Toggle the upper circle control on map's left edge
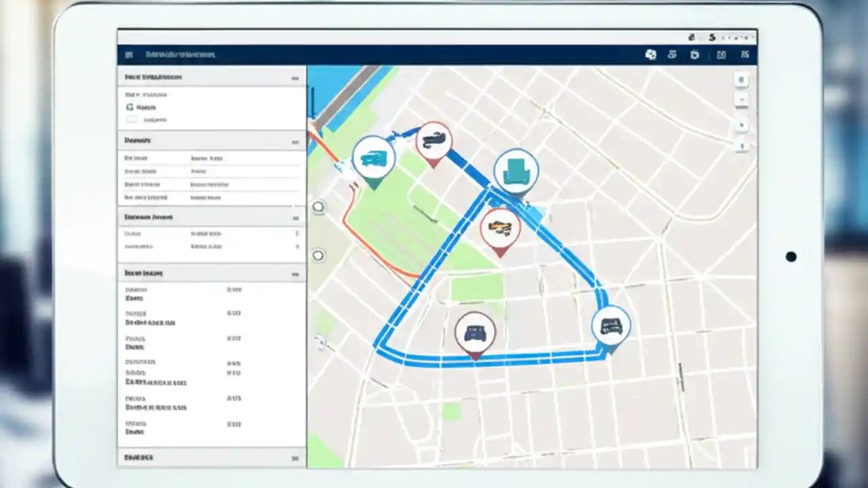 pyautogui.click(x=317, y=207)
